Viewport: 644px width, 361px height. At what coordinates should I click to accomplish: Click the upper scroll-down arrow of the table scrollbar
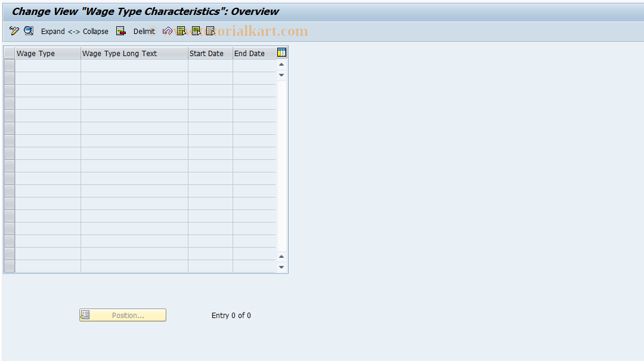[281, 75]
